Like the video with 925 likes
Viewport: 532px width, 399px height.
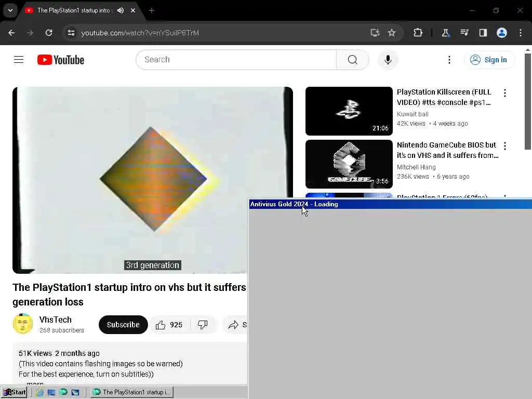pyautogui.click(x=169, y=325)
